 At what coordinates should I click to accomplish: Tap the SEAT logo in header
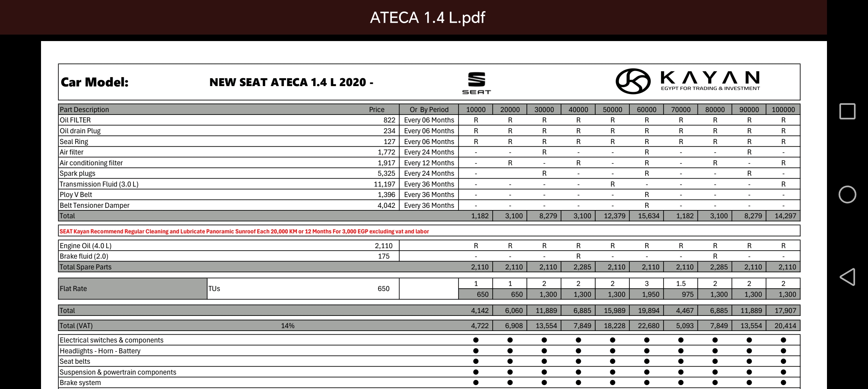pos(476,83)
